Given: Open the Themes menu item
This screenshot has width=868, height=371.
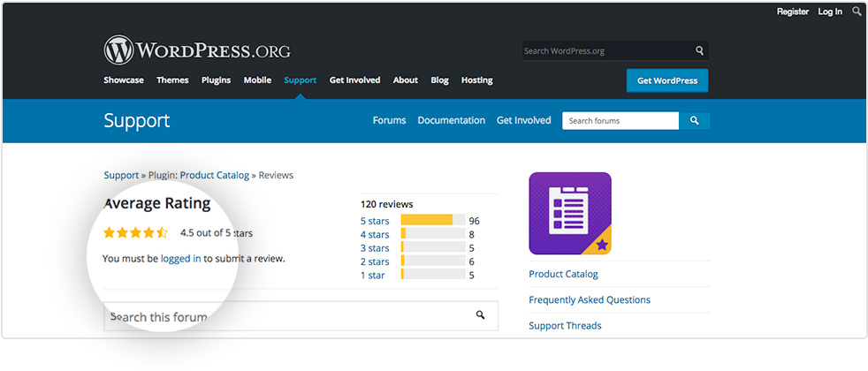Looking at the screenshot, I should pos(172,80).
